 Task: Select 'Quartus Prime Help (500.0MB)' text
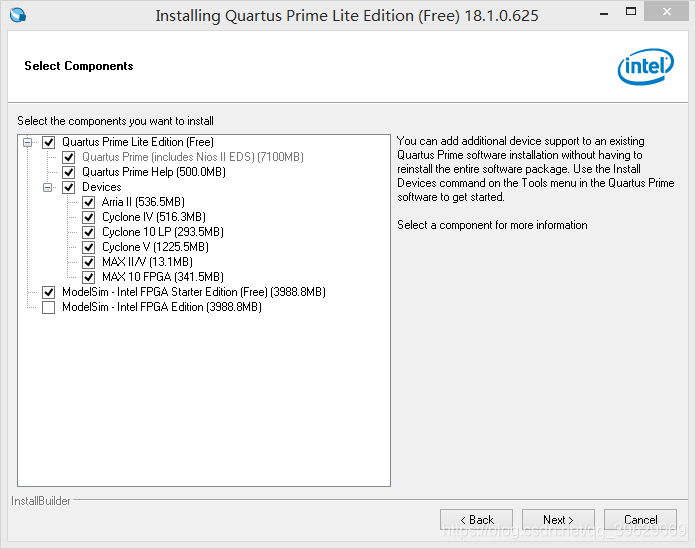pyautogui.click(x=154, y=172)
